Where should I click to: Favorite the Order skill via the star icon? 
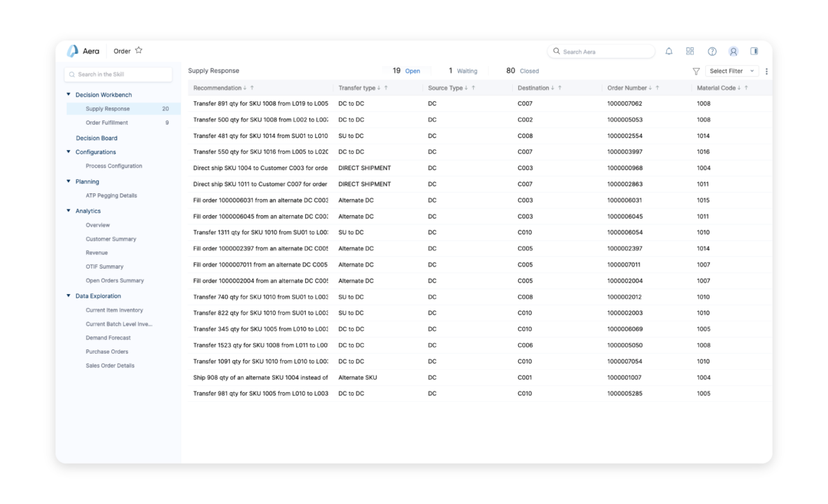click(x=138, y=50)
